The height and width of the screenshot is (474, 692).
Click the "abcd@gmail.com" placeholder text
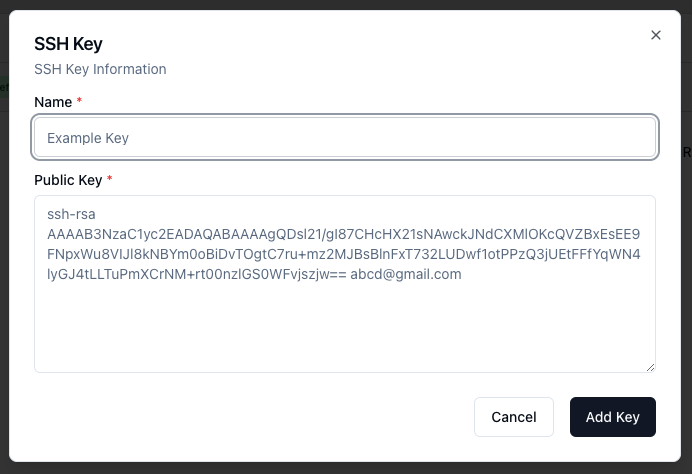[x=406, y=274]
